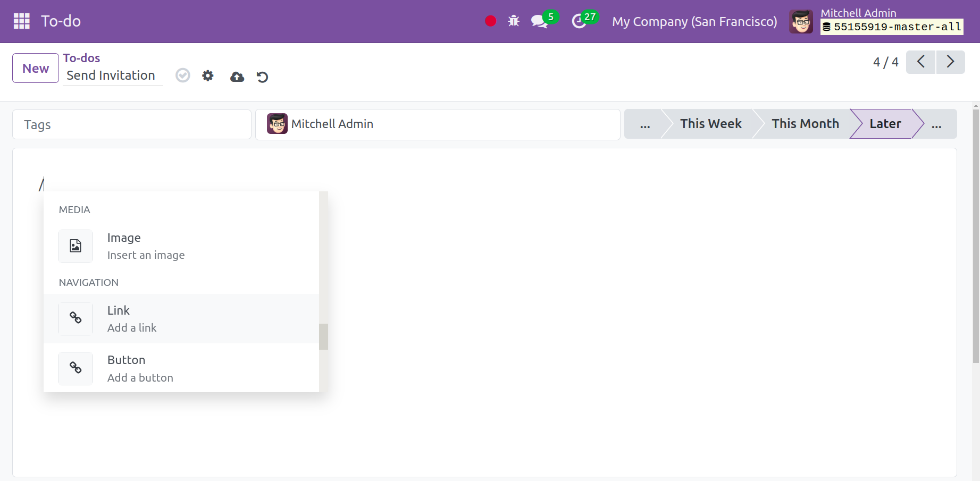Open the activities clock icon
The height and width of the screenshot is (481, 980).
[579, 22]
